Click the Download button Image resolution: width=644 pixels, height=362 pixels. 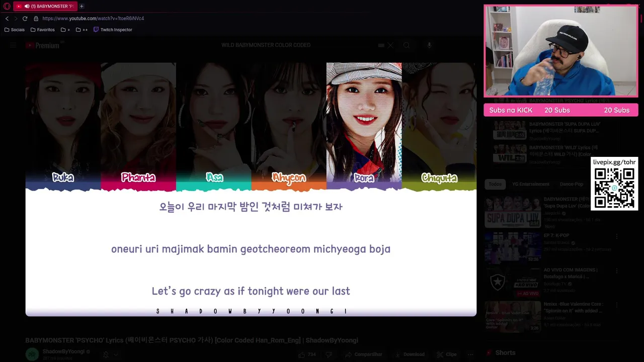(409, 354)
